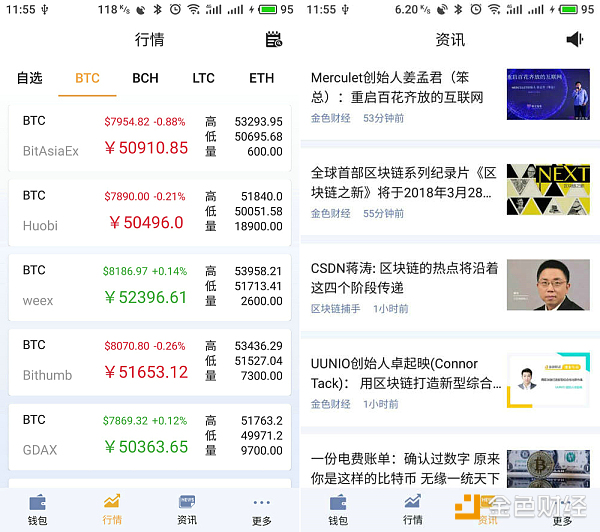Tap 行情 chart icon on left bottom bar

point(112,501)
